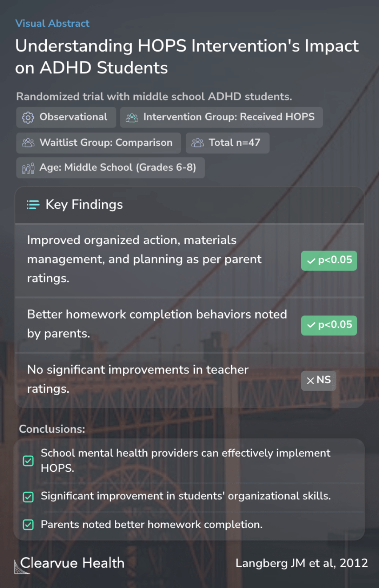Click checkbox for significant improvement in skills
This screenshot has width=379, height=588.
pos(28,497)
